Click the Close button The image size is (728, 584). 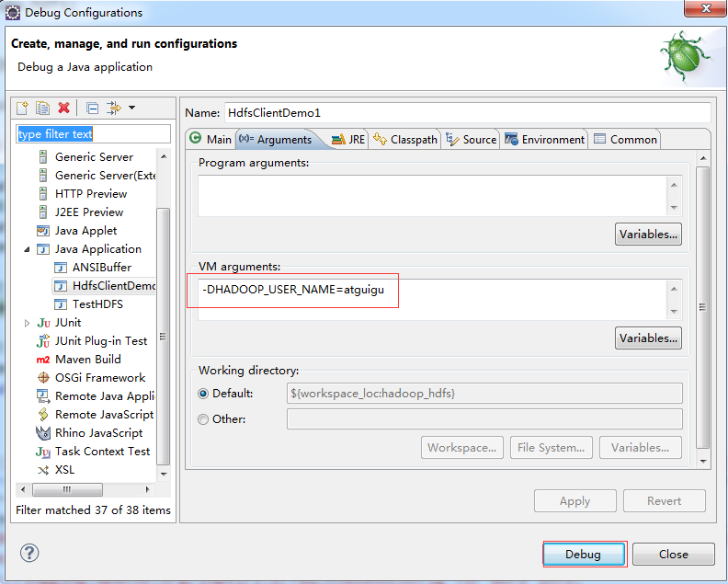(673, 555)
